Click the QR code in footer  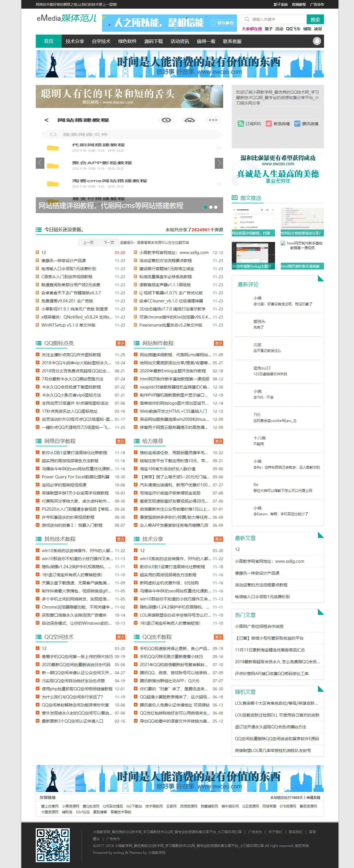point(53,845)
